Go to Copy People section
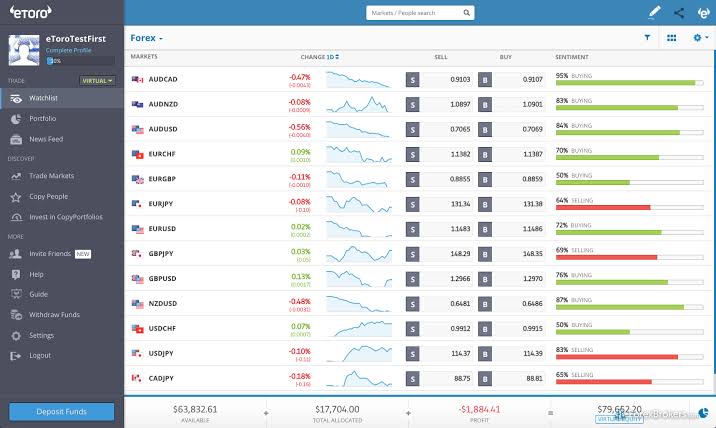Image resolution: width=716 pixels, height=428 pixels. tap(49, 197)
